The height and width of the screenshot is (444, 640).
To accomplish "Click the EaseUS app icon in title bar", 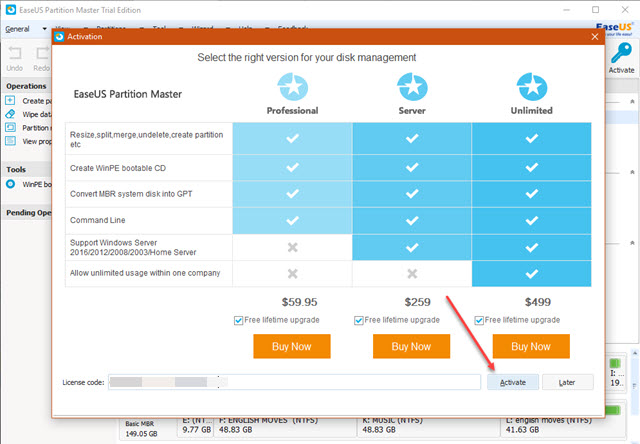I will 11,10.
